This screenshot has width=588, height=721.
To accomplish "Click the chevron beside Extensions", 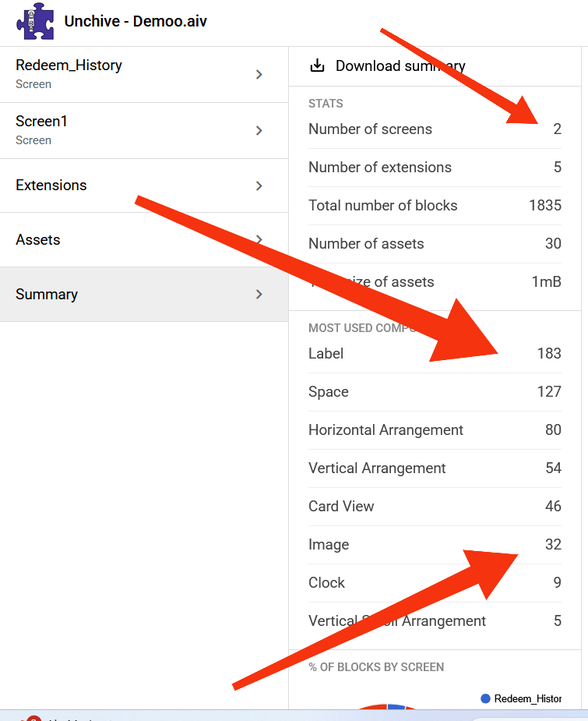I will (x=259, y=186).
